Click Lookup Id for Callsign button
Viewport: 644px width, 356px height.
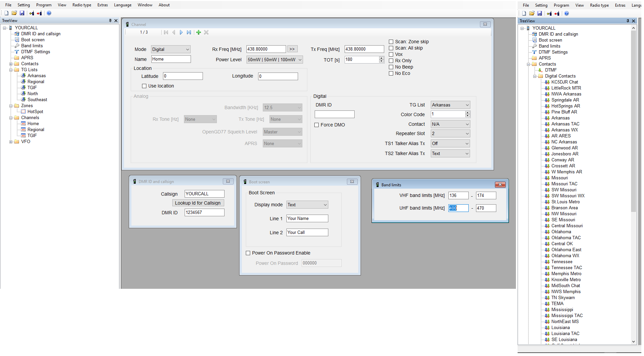198,203
